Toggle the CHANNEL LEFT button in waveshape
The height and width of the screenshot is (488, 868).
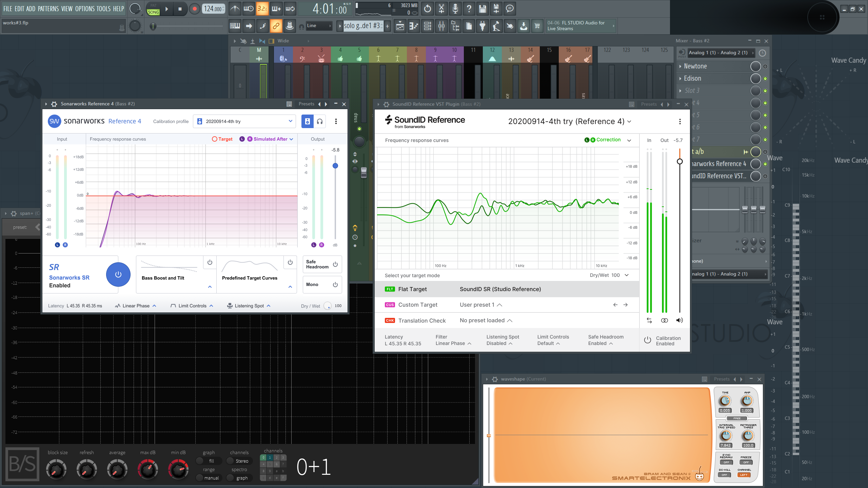coord(744,475)
